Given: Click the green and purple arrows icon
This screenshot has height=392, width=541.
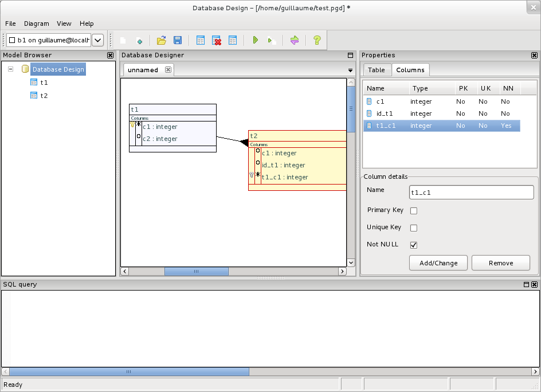Looking at the screenshot, I should (295, 40).
